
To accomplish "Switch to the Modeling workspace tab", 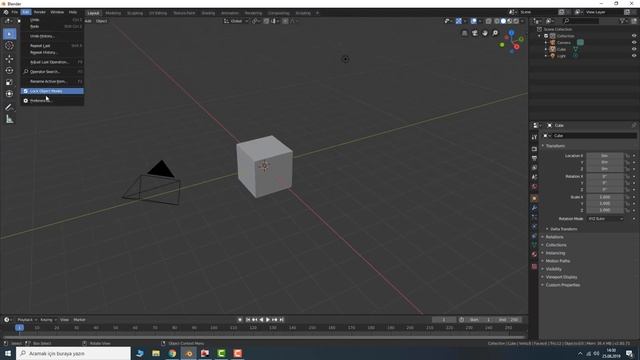I will coord(113,13).
